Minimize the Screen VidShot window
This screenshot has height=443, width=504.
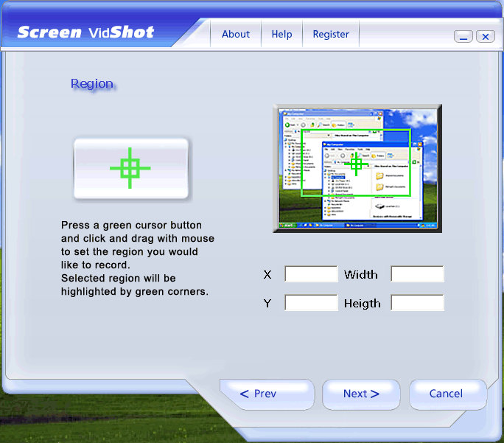click(463, 37)
